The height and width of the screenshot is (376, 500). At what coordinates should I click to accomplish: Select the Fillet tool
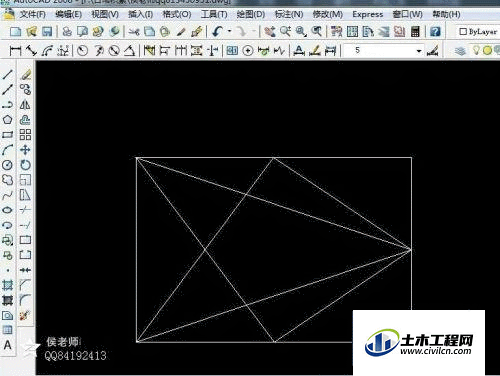25,300
